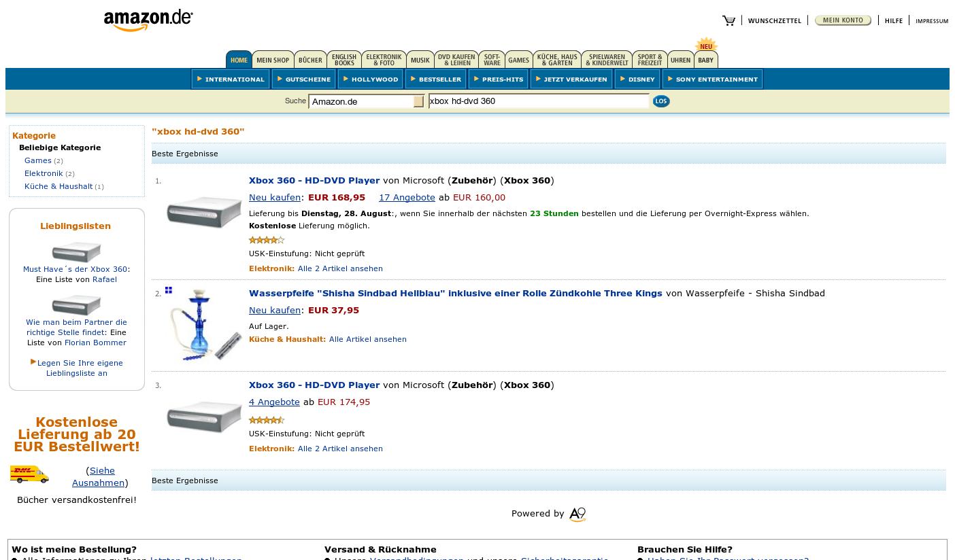Image resolution: width=955 pixels, height=560 pixels.
Task: Open Küche, Haus & Garten tab
Action: click(x=557, y=60)
